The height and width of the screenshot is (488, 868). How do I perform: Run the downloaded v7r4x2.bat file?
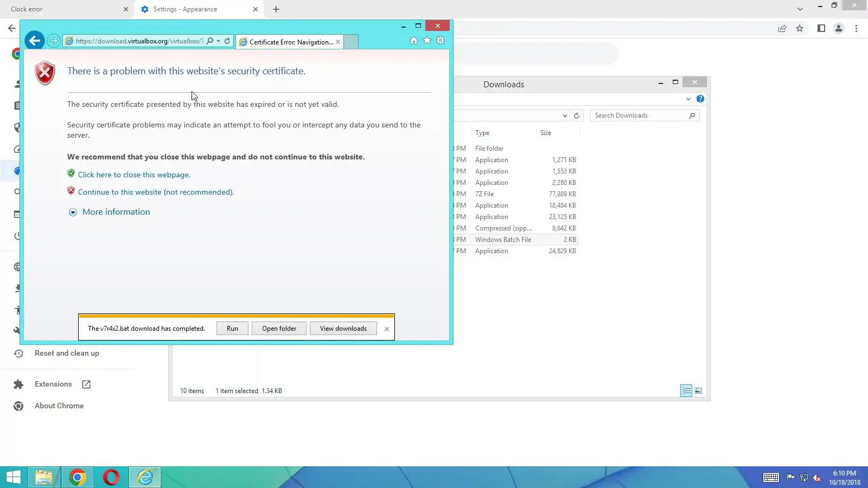coord(232,329)
